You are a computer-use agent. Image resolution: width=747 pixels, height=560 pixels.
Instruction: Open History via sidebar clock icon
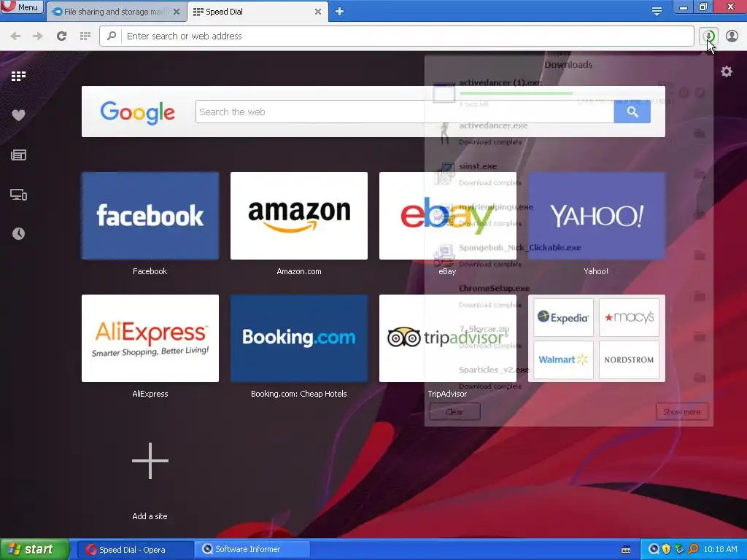coord(18,233)
